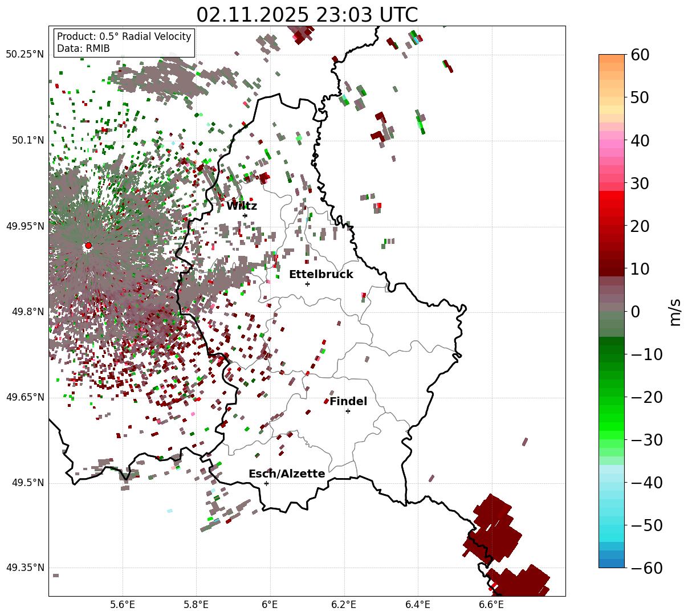Click the 6.2°E longitude label

click(344, 605)
